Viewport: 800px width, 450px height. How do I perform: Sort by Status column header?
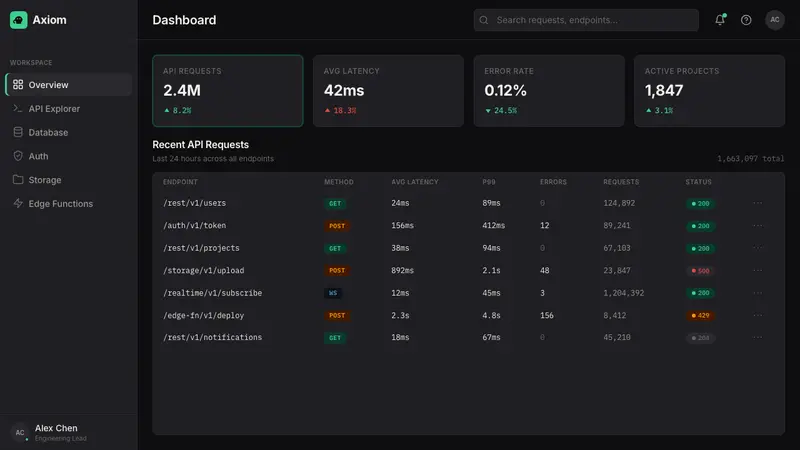(x=698, y=182)
